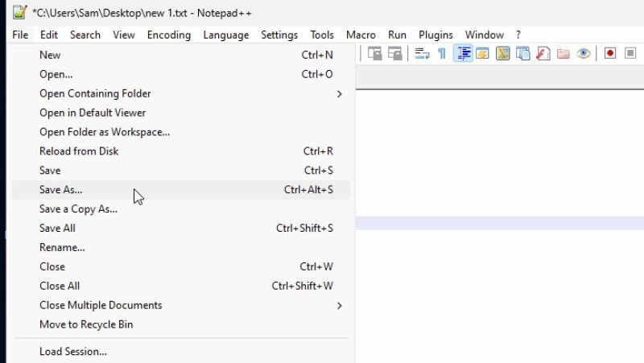Open the Tools menu
This screenshot has width=644, height=363.
coord(322,35)
